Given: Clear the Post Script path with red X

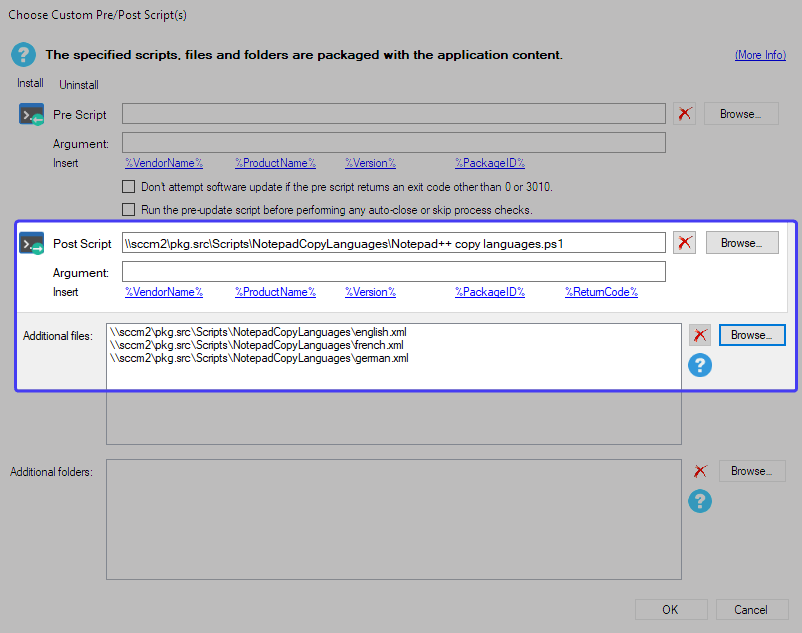Looking at the screenshot, I should pos(684,242).
